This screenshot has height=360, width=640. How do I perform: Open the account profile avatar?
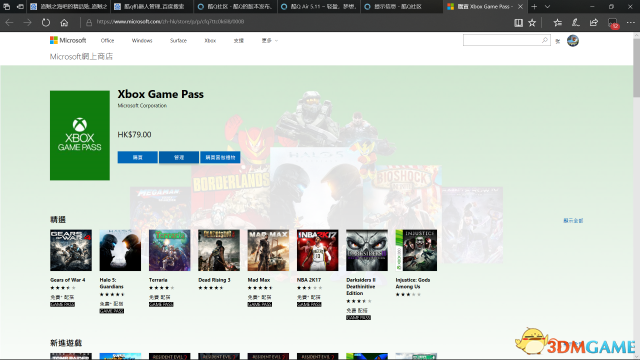tap(573, 40)
